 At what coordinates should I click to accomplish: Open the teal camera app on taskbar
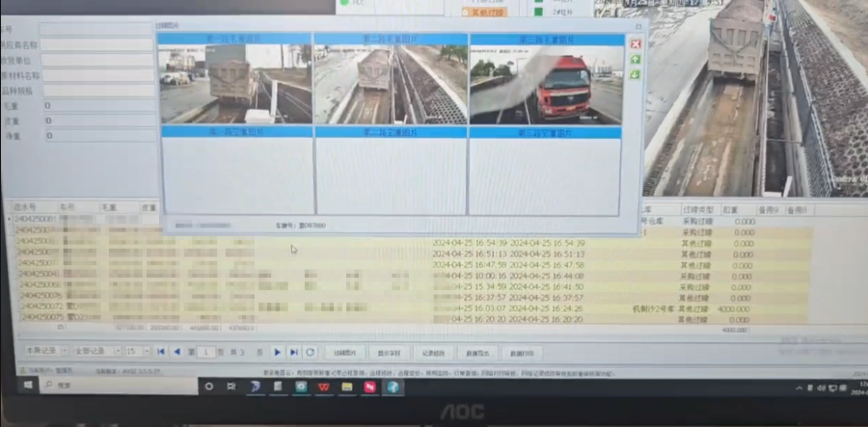[301, 387]
